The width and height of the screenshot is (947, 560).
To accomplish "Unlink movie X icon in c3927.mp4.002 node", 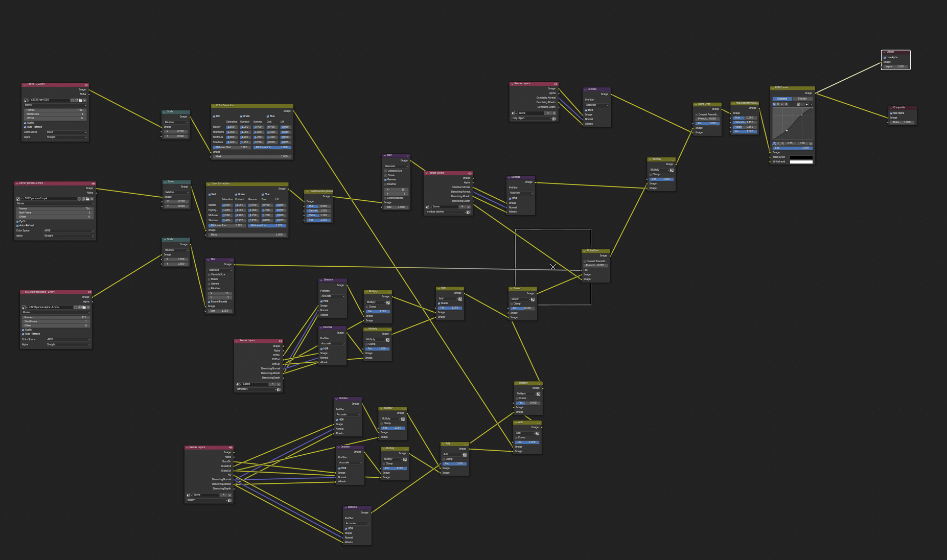I will pyautogui.click(x=84, y=100).
